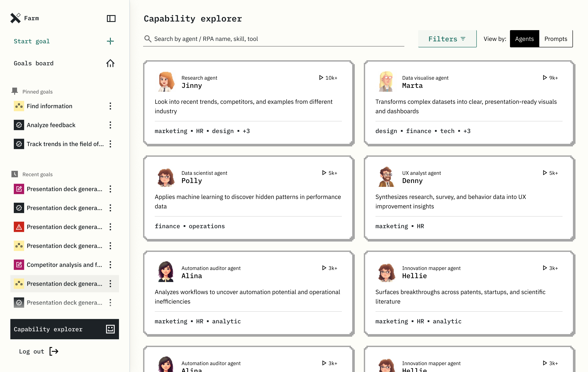Click the search by agent input field

coord(274,39)
